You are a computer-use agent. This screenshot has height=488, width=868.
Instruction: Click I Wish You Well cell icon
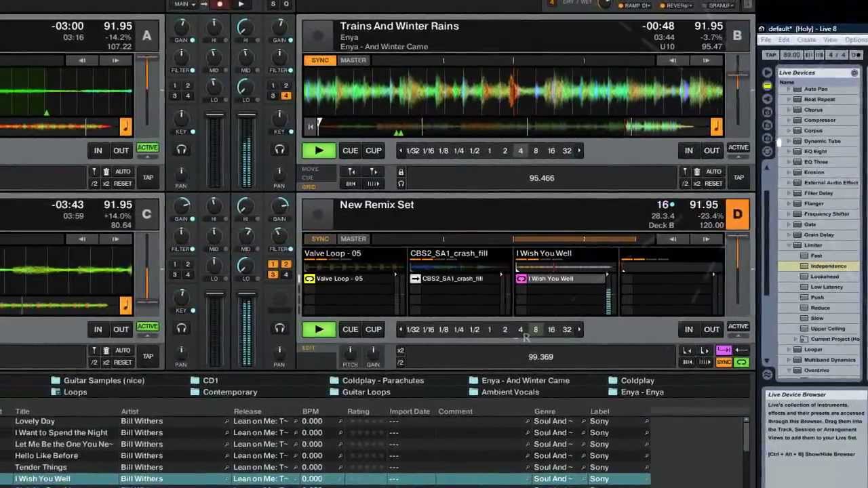pyautogui.click(x=521, y=279)
